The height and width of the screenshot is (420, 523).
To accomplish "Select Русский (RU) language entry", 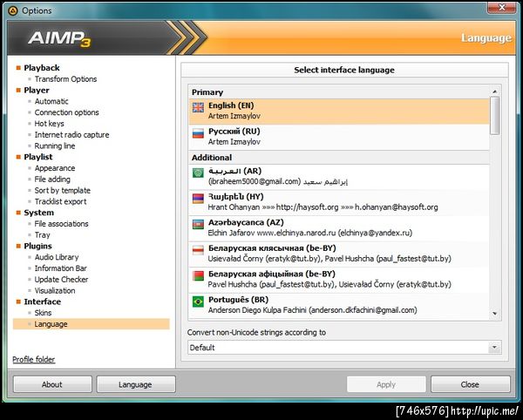I will pyautogui.click(x=339, y=137).
